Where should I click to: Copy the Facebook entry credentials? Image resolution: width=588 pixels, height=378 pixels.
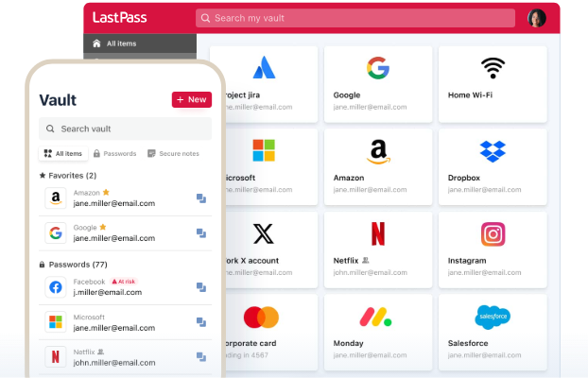click(201, 287)
